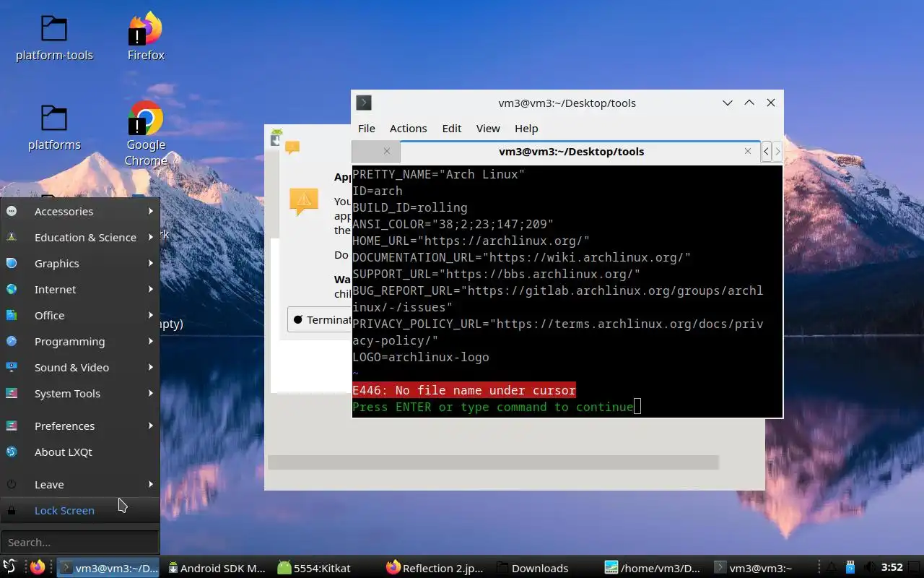Click the Graphics category icon in the menu
The image size is (924, 578).
12,264
